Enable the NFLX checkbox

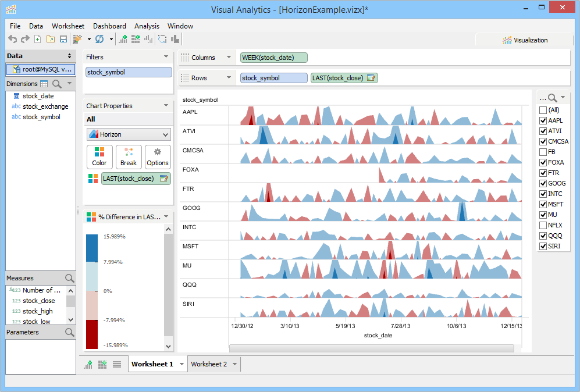click(543, 225)
